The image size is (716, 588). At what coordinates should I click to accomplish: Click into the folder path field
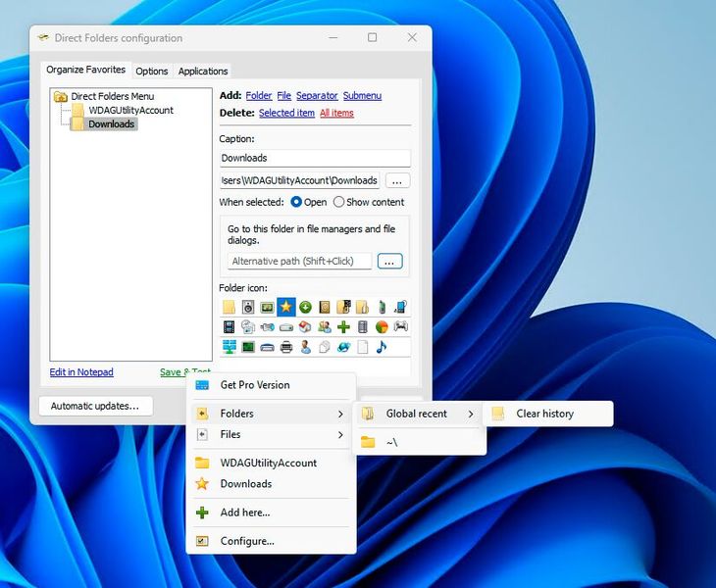[299, 180]
